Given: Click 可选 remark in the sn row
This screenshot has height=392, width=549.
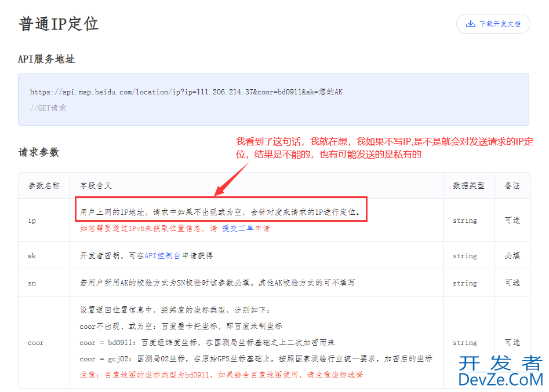Looking at the screenshot, I should click(512, 283).
